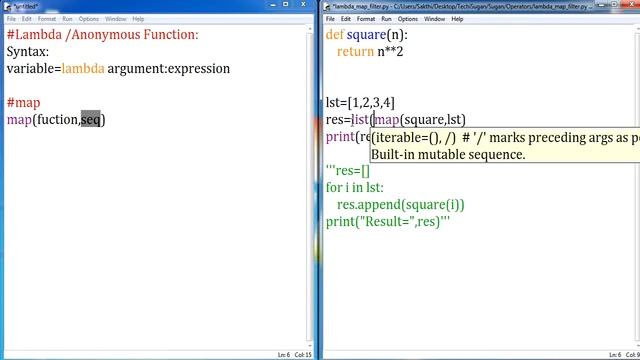Open Format menu in lambda_map_filter.py window
The image size is (640, 360).
tap(366, 19)
